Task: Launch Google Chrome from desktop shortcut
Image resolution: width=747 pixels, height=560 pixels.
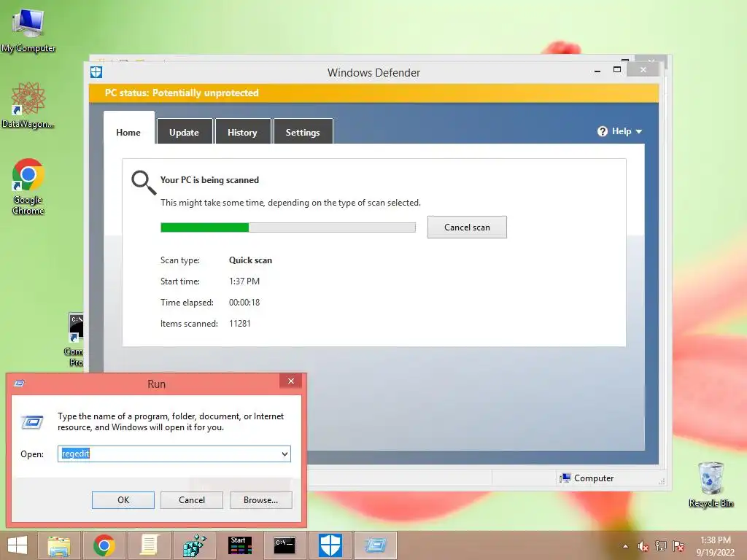Action: pos(28,186)
